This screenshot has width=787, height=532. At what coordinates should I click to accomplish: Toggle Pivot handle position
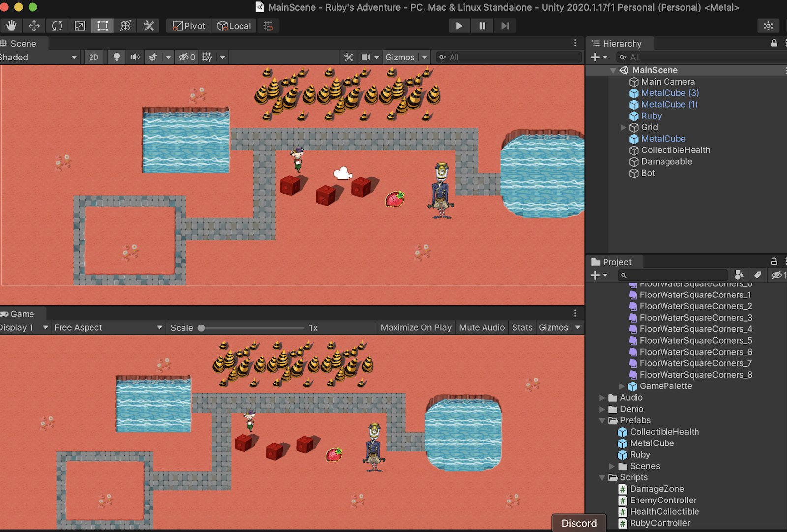tap(189, 26)
